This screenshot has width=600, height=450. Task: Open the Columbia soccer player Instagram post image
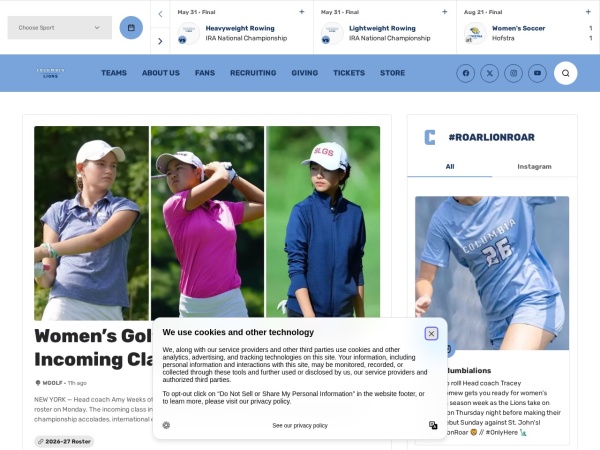coord(492,273)
